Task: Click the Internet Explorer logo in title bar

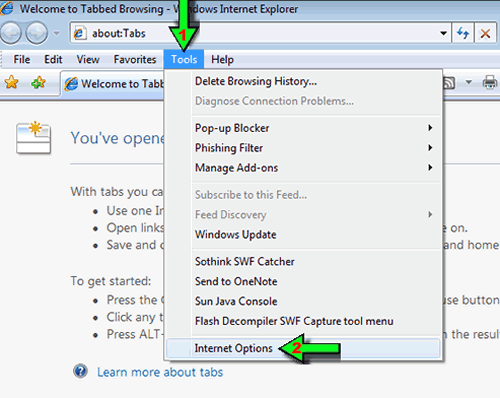Action: pyautogui.click(x=6, y=8)
